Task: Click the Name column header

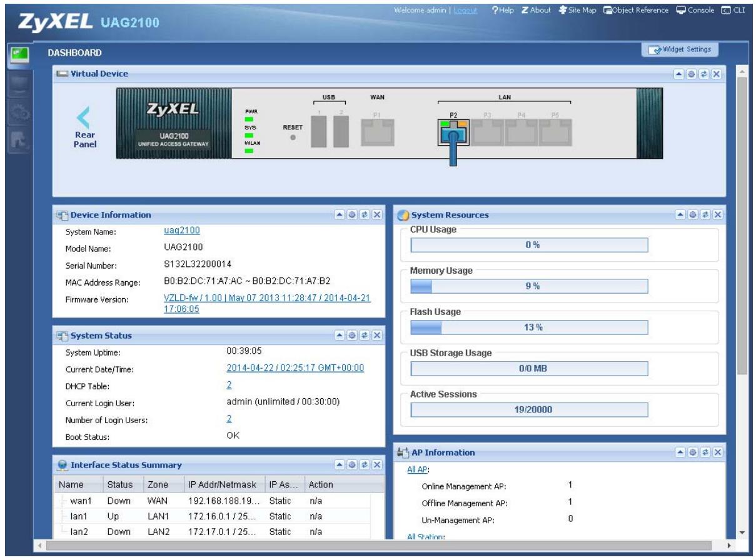Action: (x=79, y=484)
